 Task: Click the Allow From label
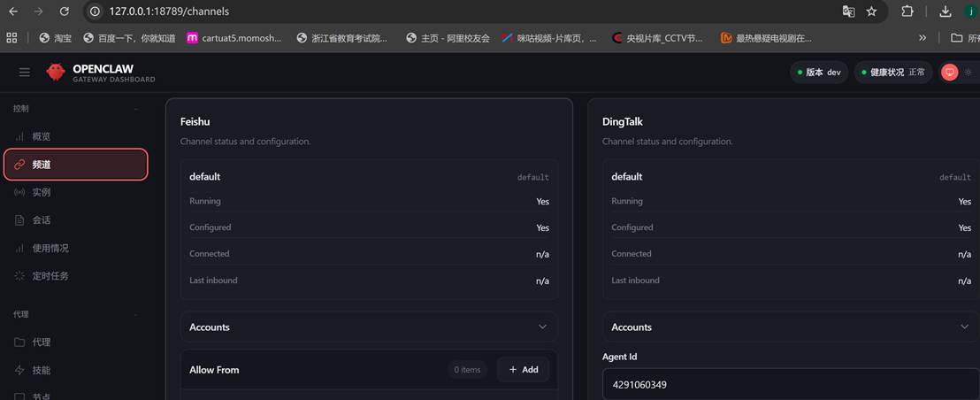[x=214, y=370]
